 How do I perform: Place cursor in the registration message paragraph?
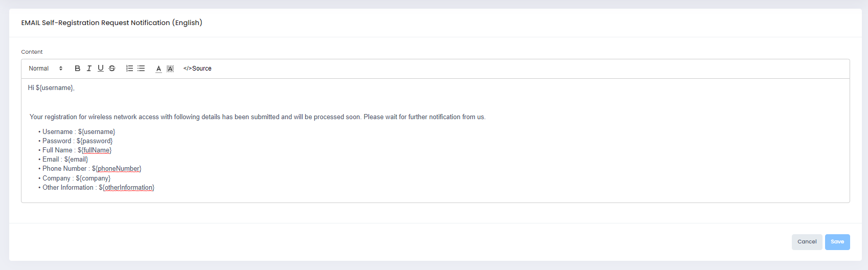point(257,117)
